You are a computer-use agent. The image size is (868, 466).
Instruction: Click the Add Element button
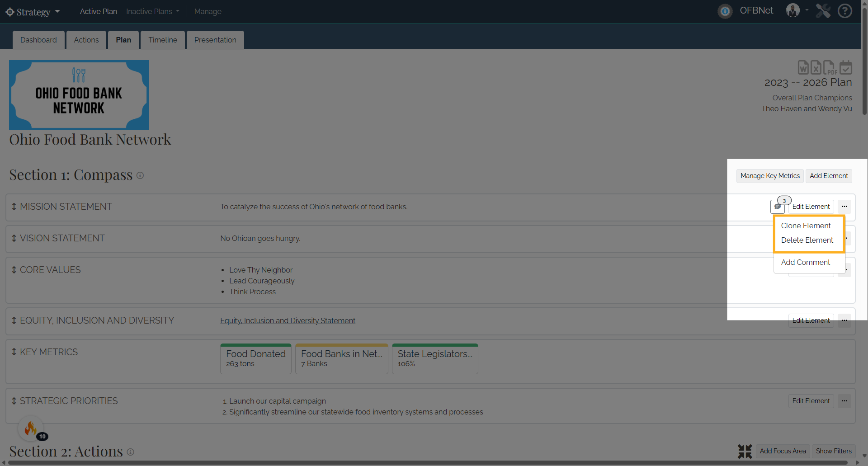pos(829,176)
